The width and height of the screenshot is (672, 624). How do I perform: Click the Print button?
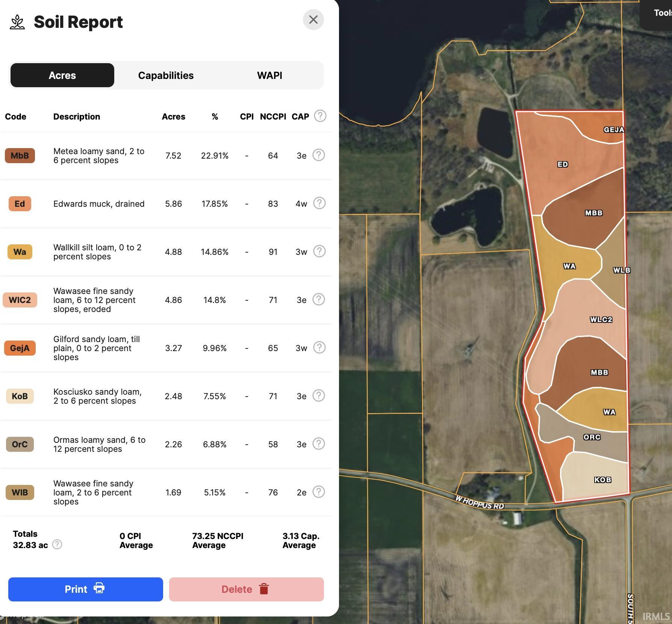click(86, 589)
